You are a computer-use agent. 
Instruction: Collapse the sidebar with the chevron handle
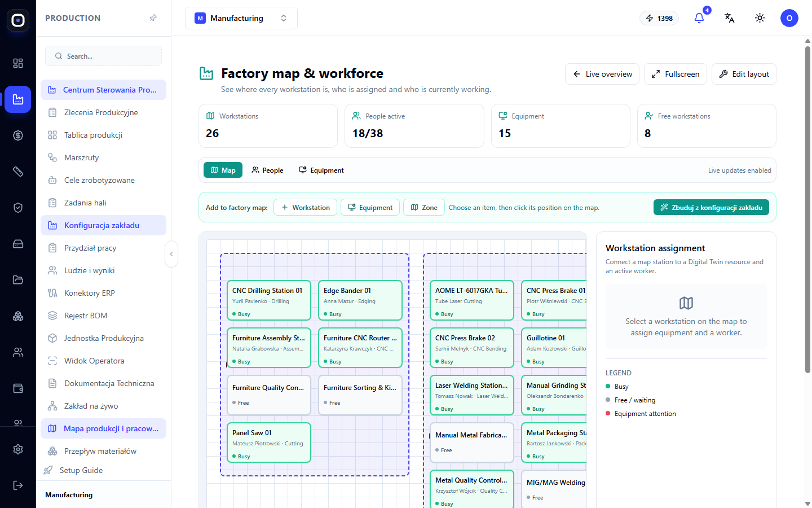tap(171, 254)
